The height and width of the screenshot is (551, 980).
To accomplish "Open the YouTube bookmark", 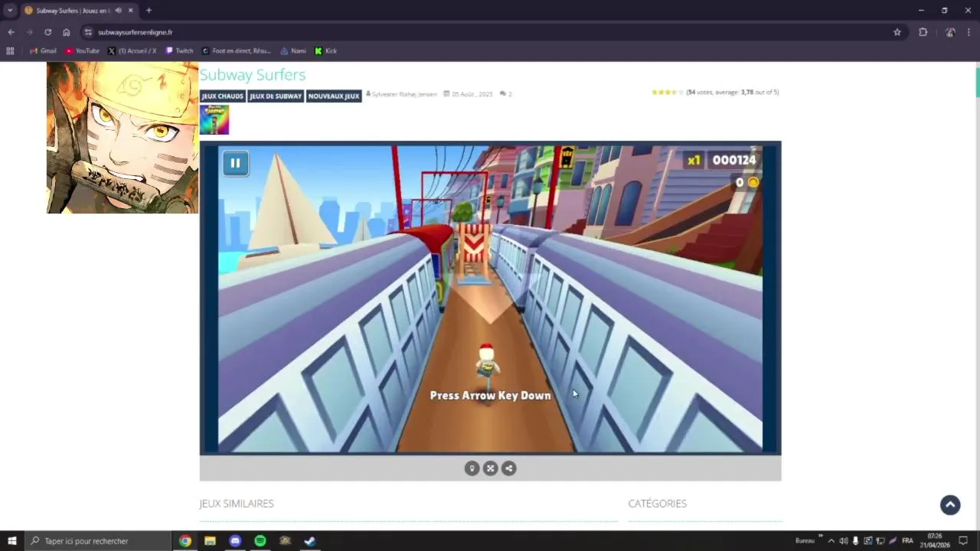I will pos(82,51).
